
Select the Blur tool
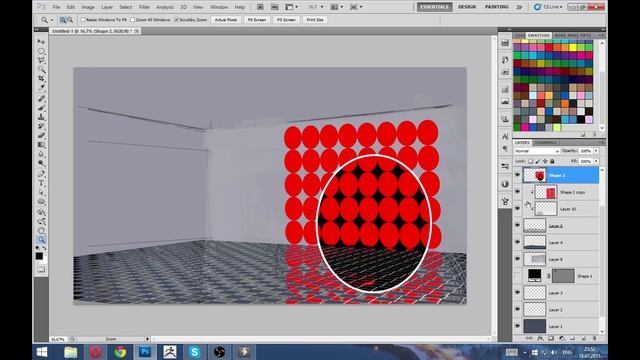[x=41, y=154]
